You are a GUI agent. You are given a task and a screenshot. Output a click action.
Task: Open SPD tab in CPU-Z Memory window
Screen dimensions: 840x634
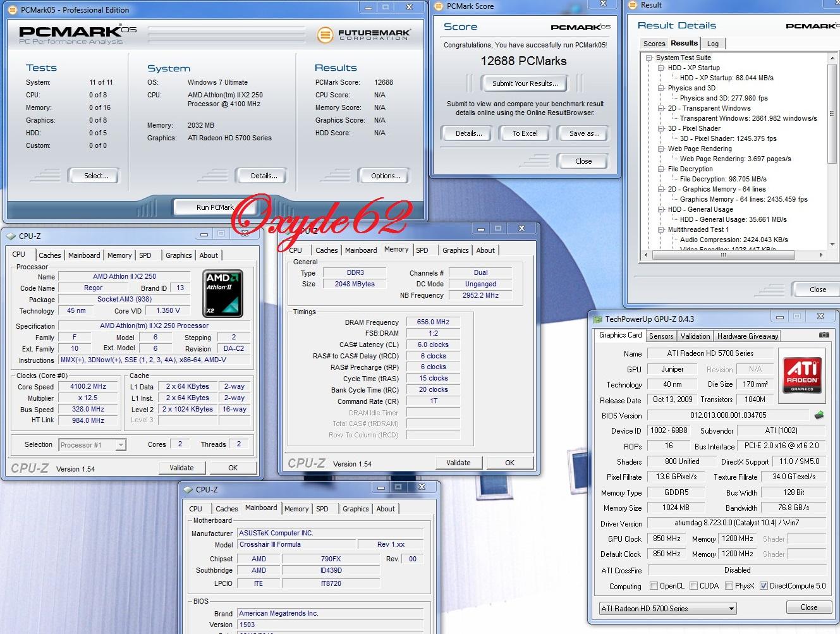(422, 250)
